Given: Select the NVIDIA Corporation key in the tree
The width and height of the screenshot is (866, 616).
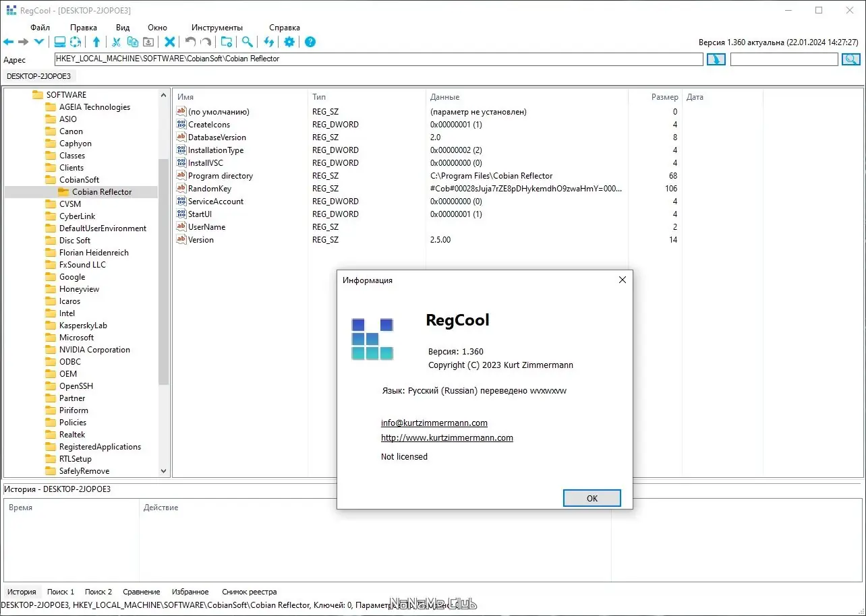Looking at the screenshot, I should 94,350.
